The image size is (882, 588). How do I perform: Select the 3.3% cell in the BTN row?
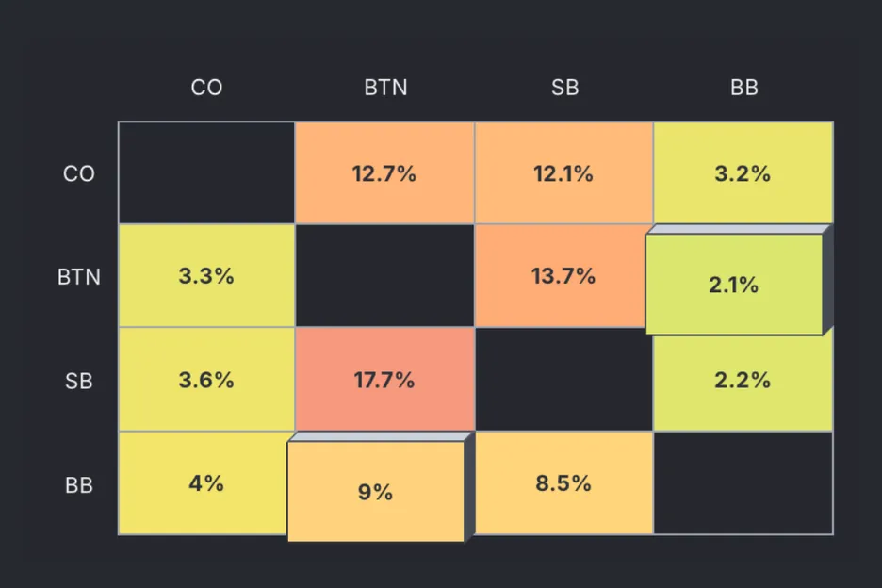point(206,276)
